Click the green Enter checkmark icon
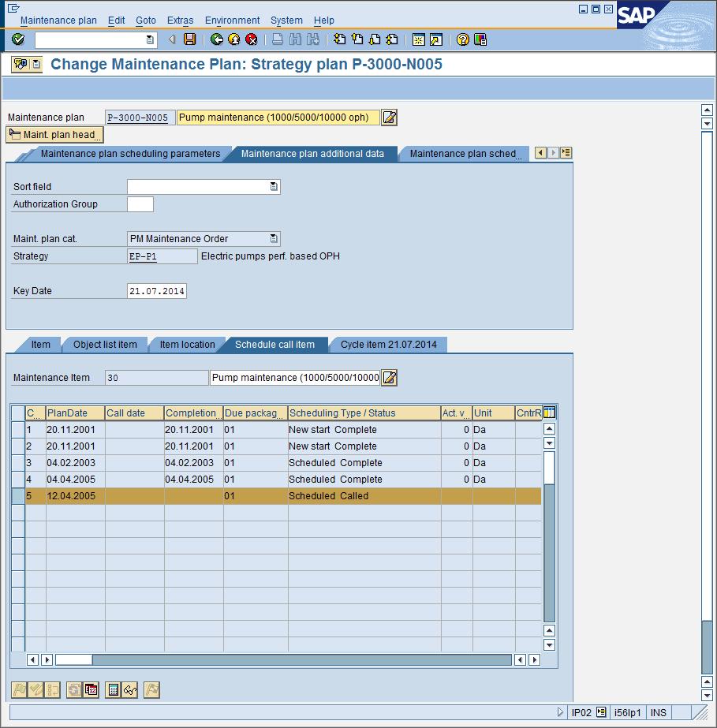Viewport: 717px width, 728px height. click(x=17, y=39)
